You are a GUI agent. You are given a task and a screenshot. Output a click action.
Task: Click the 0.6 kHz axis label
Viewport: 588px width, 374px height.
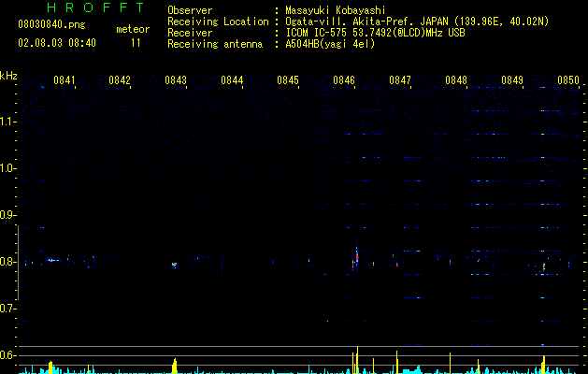7,355
